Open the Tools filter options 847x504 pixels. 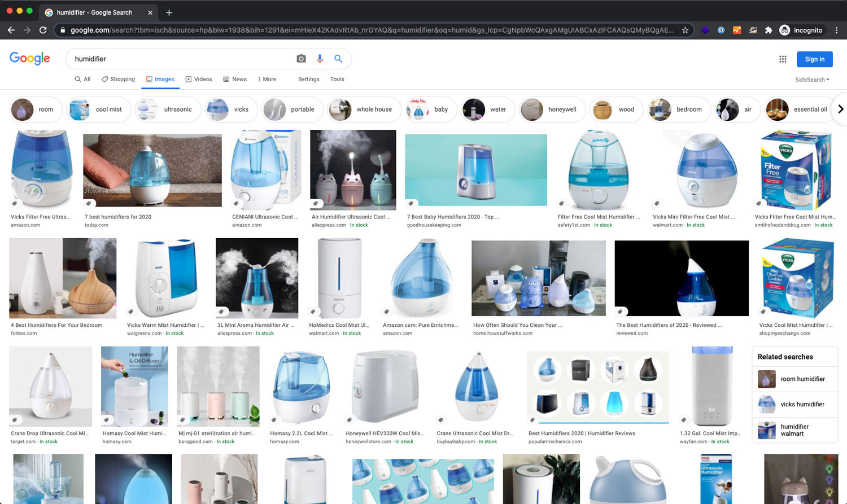click(x=337, y=79)
